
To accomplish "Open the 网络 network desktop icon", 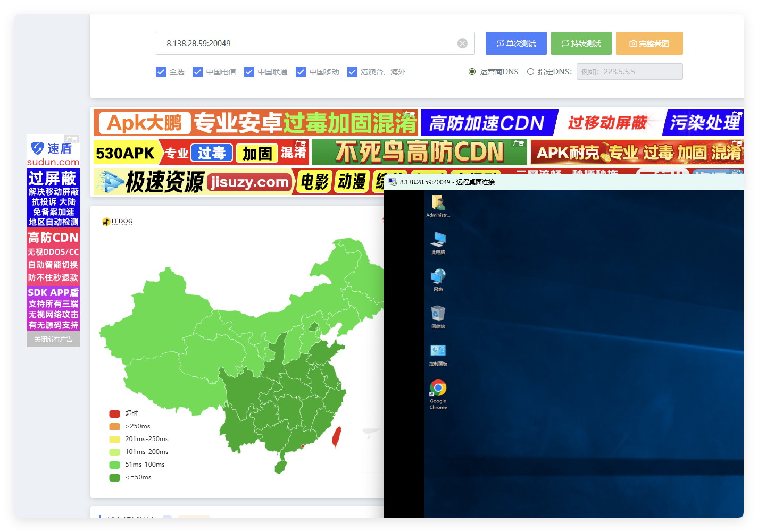I will [438, 277].
